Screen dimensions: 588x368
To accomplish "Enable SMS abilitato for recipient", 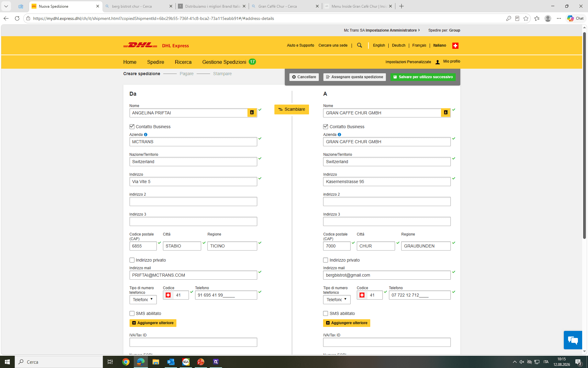I will tap(326, 313).
